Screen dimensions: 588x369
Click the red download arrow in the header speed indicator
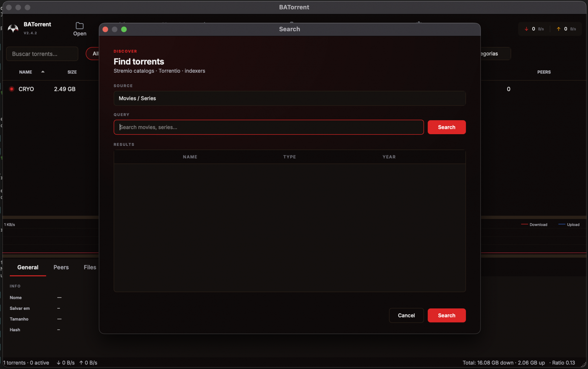527,29
